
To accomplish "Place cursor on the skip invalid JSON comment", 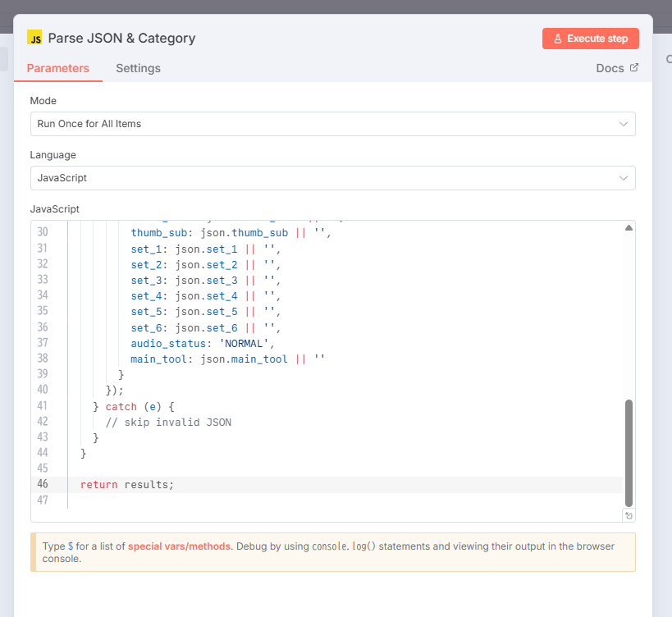I will (168, 422).
